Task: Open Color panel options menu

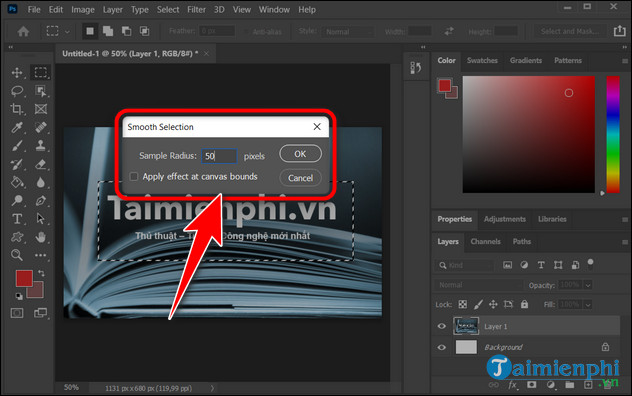Action: [625, 61]
